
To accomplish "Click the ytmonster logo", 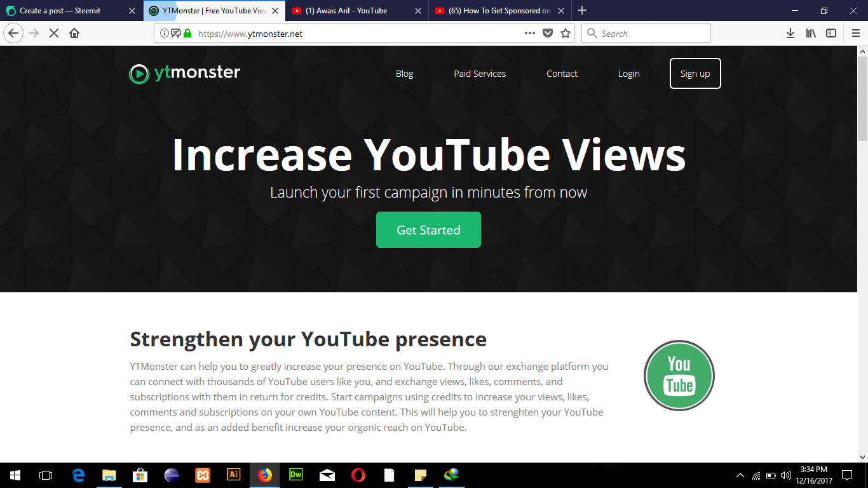I will 185,74.
